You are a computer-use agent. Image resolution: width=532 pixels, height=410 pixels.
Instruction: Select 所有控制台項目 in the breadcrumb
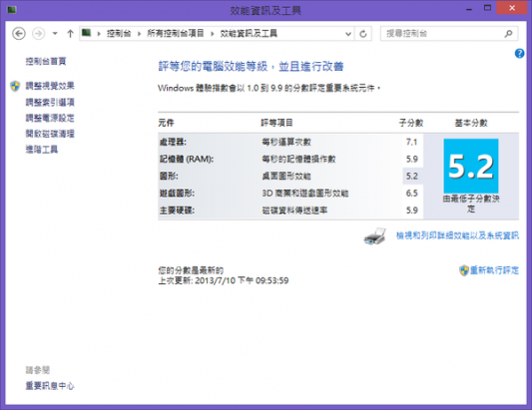(x=176, y=33)
